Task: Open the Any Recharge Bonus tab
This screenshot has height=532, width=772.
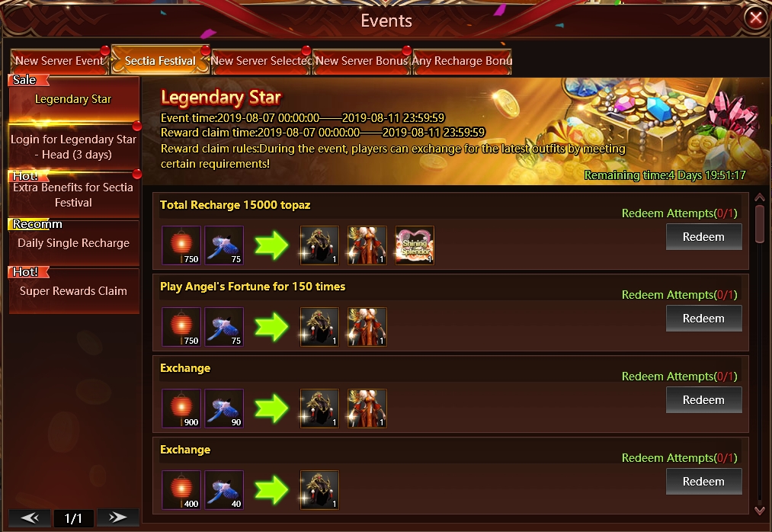Action: click(462, 61)
